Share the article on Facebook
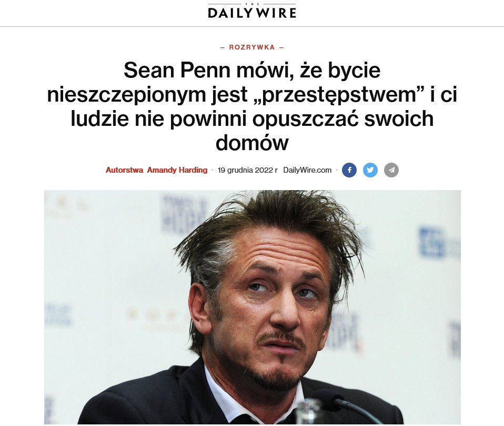The height and width of the screenshot is (426, 504). click(349, 170)
